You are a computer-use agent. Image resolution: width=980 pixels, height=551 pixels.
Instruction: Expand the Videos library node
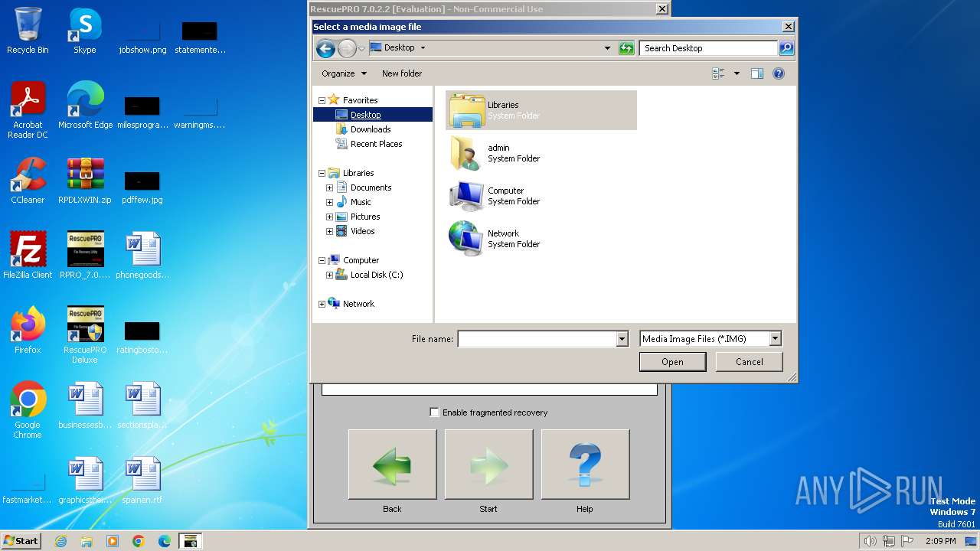point(329,231)
